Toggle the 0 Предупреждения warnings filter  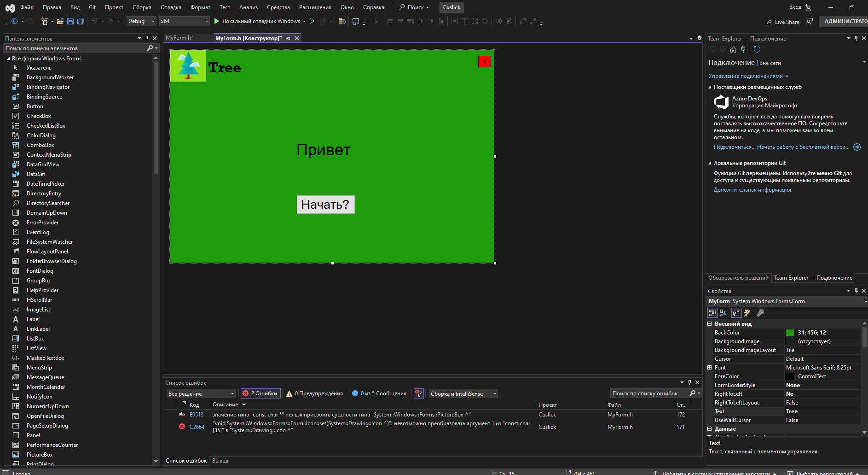point(314,393)
